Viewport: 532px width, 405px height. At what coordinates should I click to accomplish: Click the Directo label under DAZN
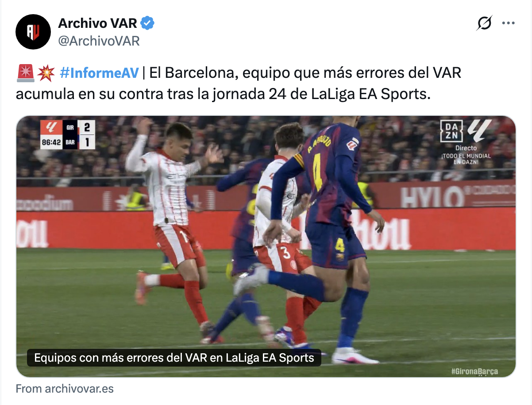466,148
